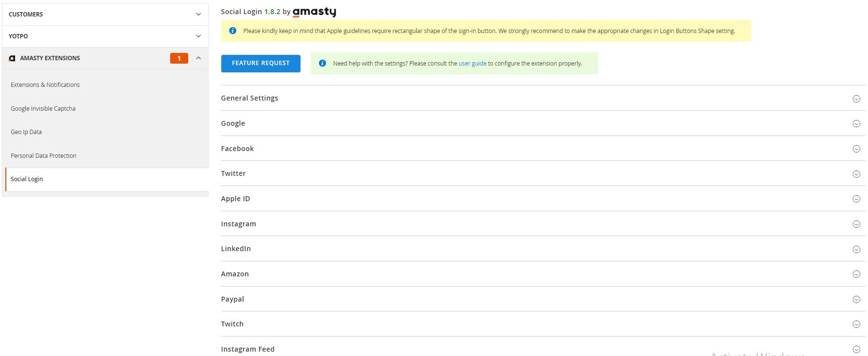Expand General Settings section via its chevron
This screenshot has height=356, width=868.
856,99
